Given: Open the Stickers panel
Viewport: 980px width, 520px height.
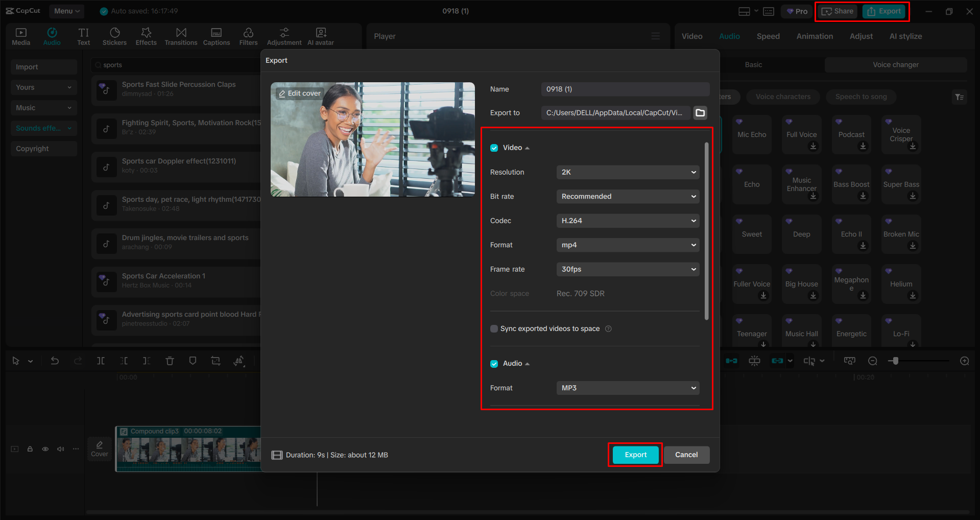Looking at the screenshot, I should pos(114,36).
